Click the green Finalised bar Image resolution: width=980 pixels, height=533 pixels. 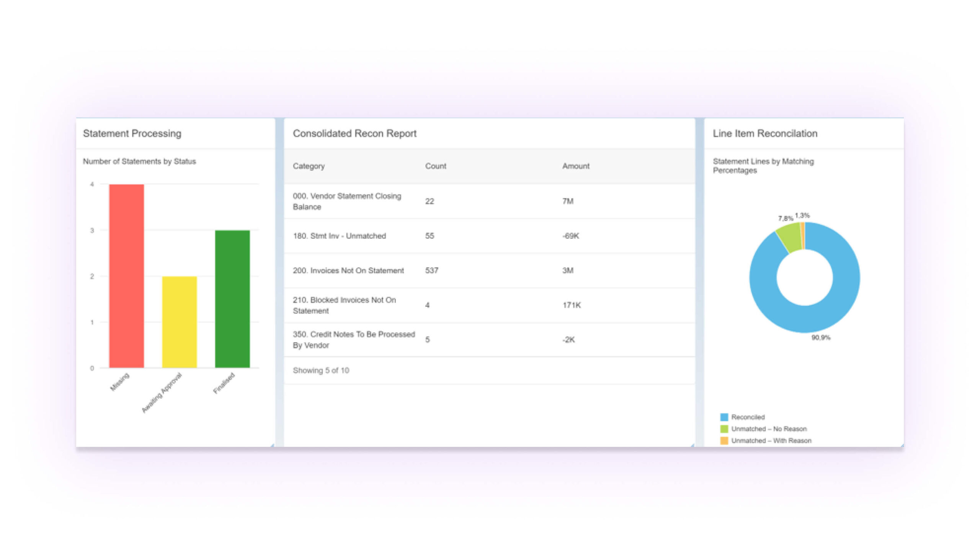pos(232,298)
